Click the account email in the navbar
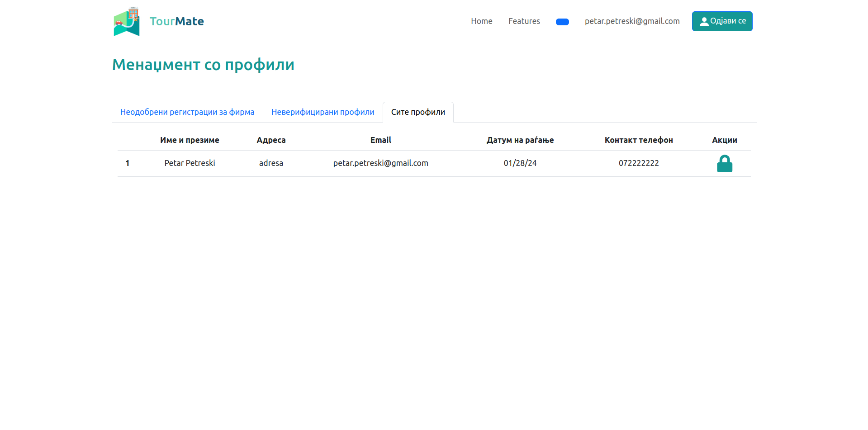 [x=632, y=21]
